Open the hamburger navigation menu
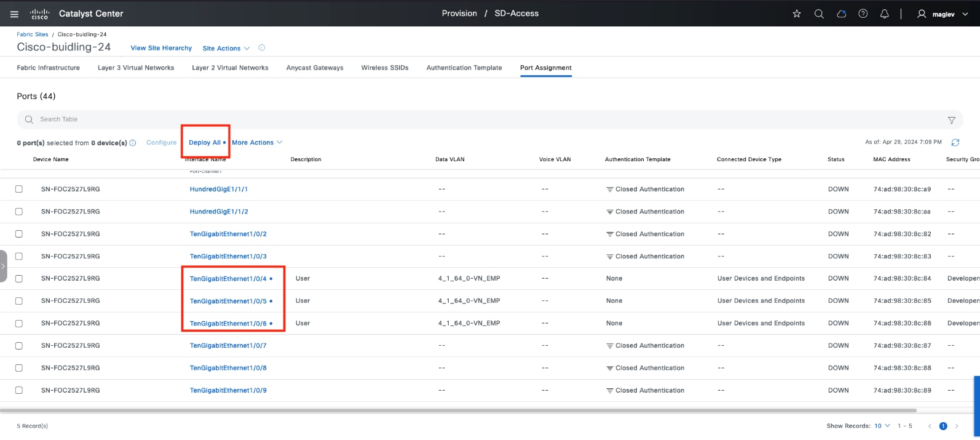 14,14
